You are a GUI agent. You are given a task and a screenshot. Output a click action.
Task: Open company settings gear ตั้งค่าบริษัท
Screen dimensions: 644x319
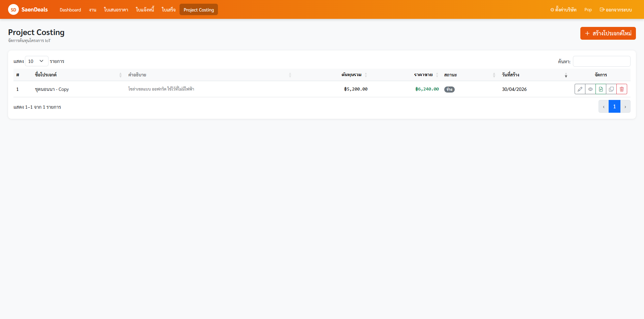(x=563, y=10)
